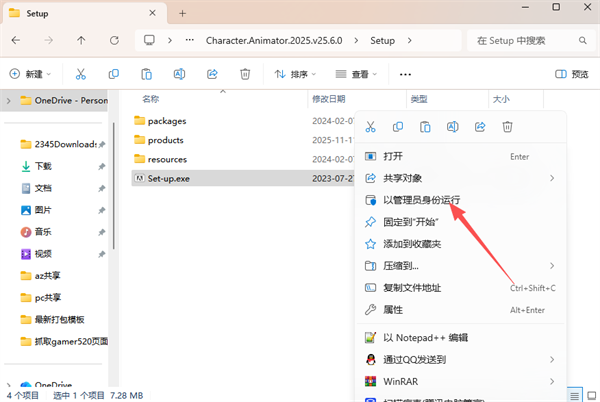Open the 下载 folder in the sidebar
The height and width of the screenshot is (402, 600).
coord(43,166)
